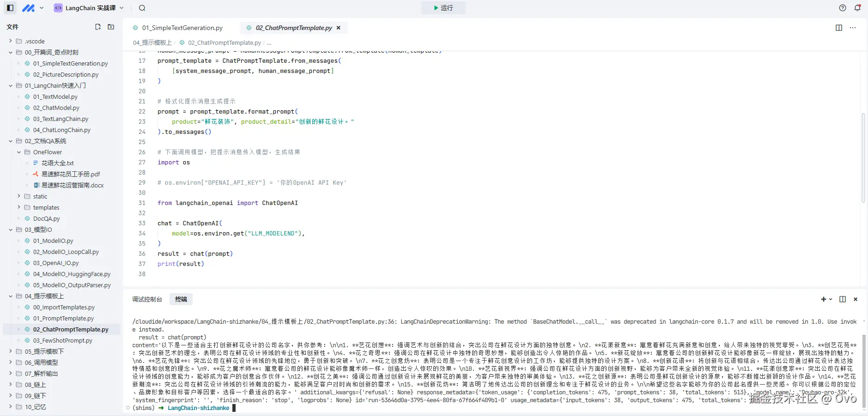Click the editor vertical scrollbar
This screenshot has height=416, width=868.
[863, 157]
